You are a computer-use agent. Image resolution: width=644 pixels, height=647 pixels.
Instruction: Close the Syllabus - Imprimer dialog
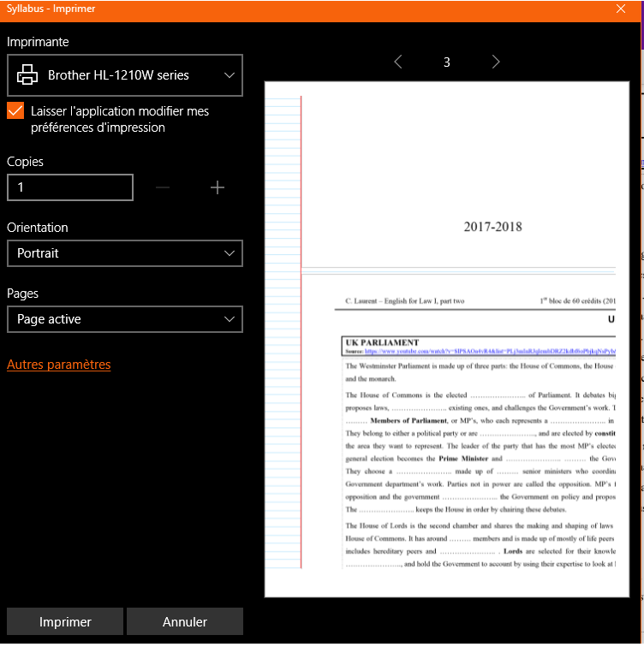click(621, 9)
